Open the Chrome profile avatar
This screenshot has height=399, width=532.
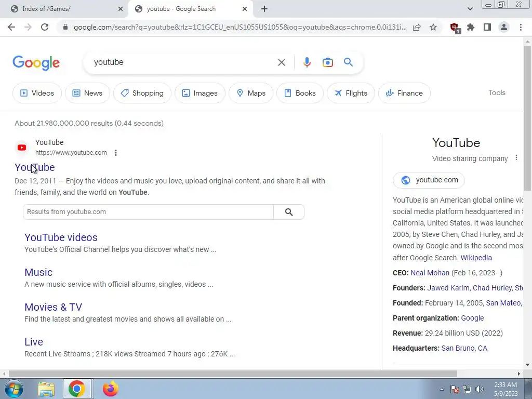504,27
